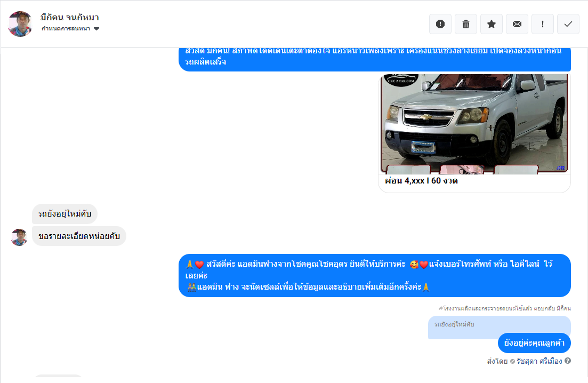
Task: Delete conversation with the trash icon
Action: pos(466,24)
